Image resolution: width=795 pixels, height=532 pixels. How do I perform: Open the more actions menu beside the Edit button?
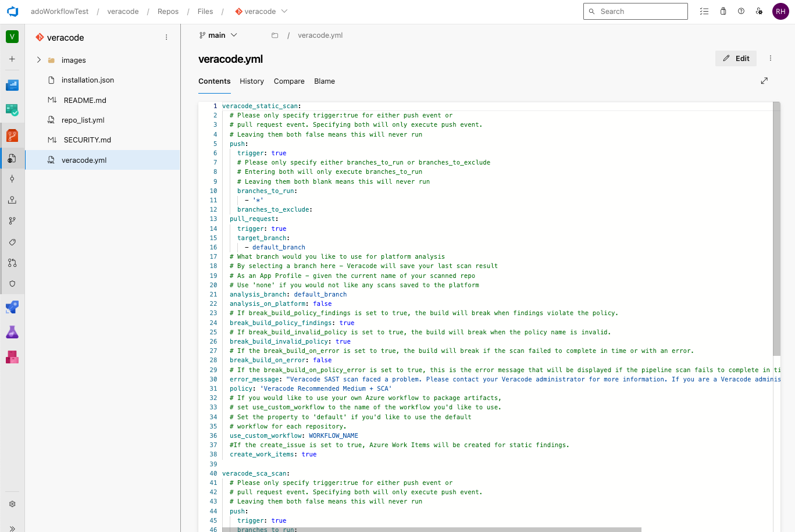[x=771, y=58]
